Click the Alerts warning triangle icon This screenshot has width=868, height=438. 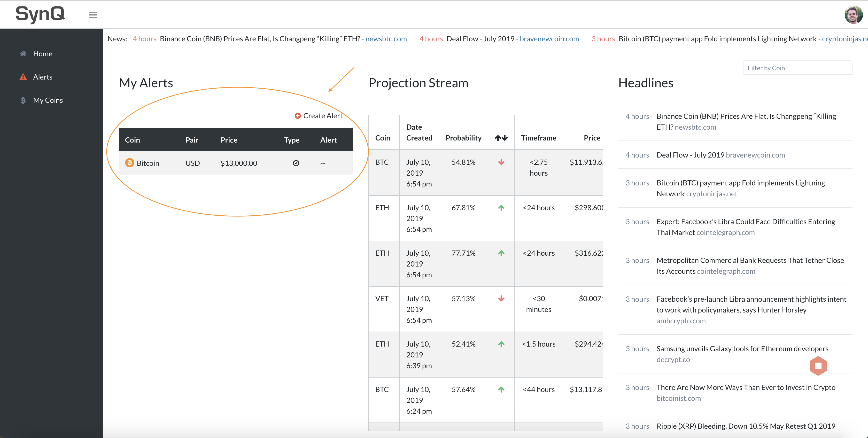23,77
